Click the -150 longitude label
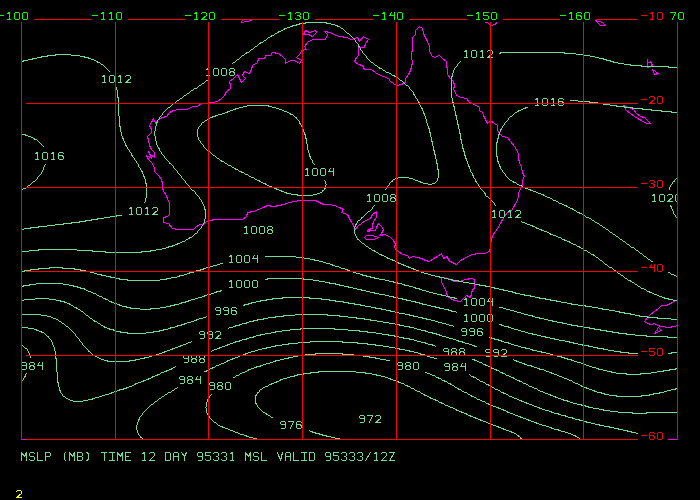Image resolution: width=700 pixels, height=500 pixels. (484, 16)
